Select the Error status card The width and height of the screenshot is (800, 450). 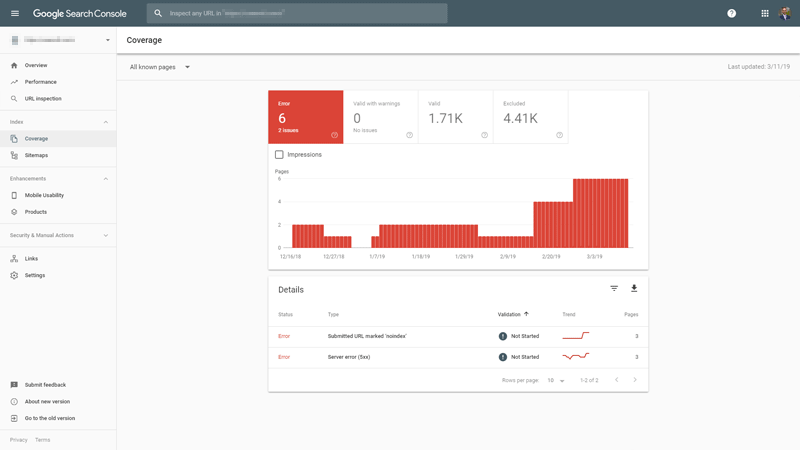[305, 116]
